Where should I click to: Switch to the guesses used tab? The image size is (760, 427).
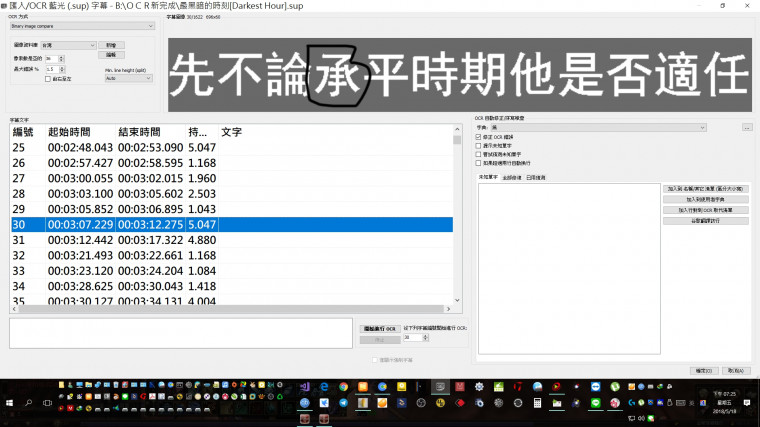(536, 178)
